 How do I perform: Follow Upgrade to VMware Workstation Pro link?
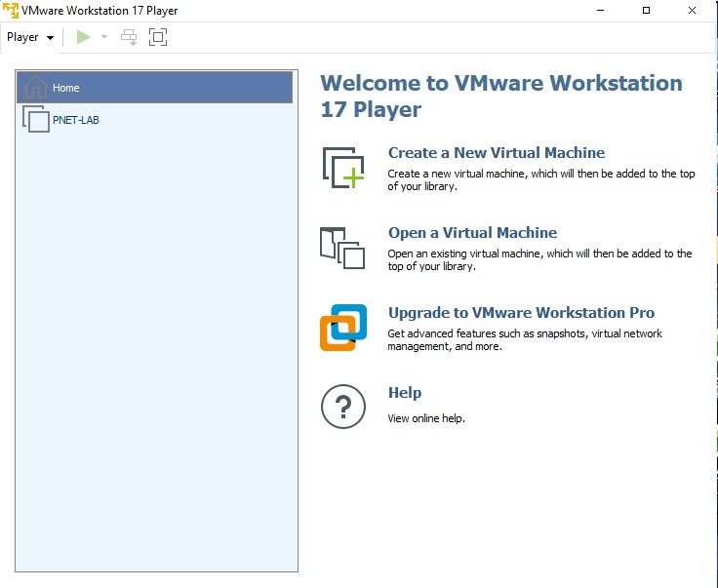click(521, 313)
